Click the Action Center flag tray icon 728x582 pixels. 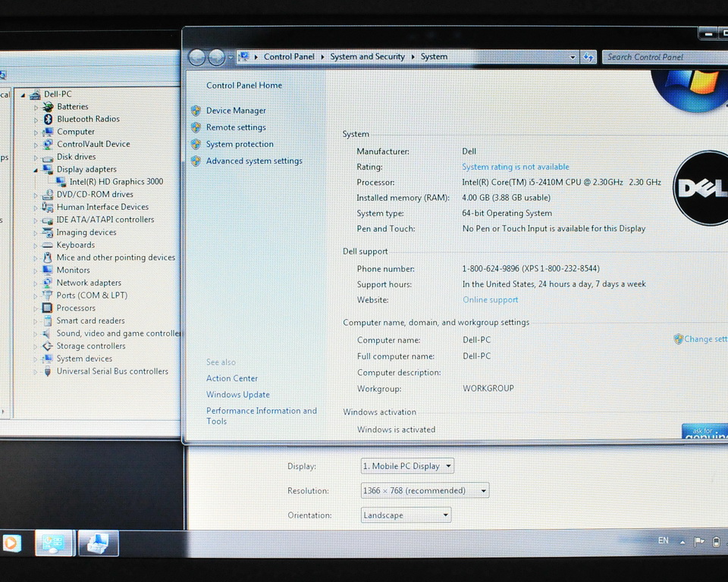pos(698,542)
